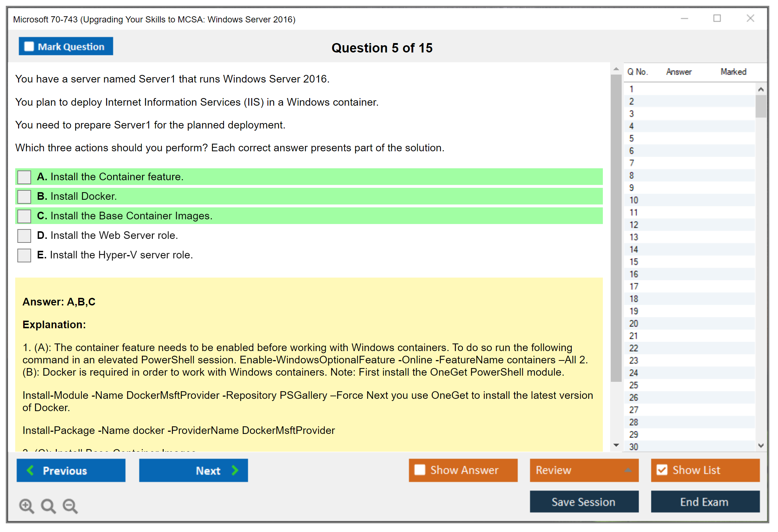Select question 22 in the list

pos(634,348)
